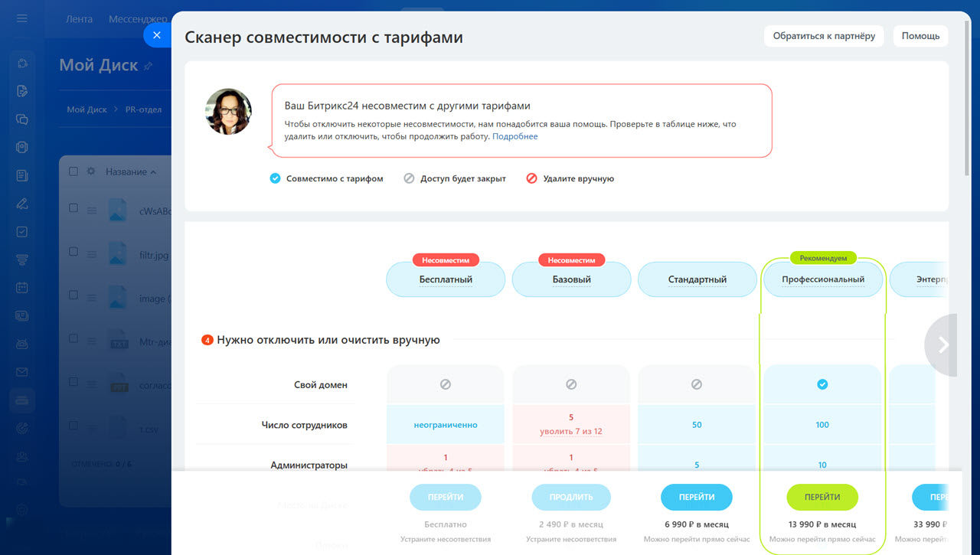Click ПРОДЛИТЬ for 2 490 ₽ Basic plan

point(571,497)
